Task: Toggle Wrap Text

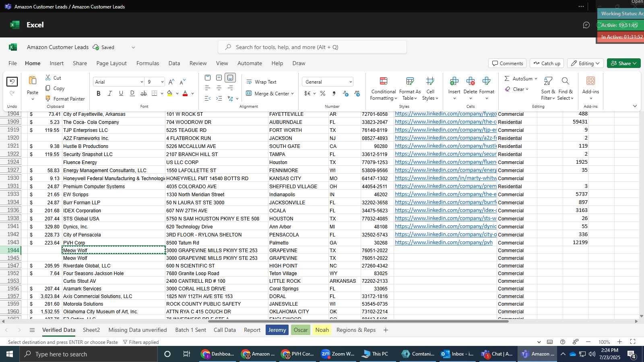Action: 261,82
